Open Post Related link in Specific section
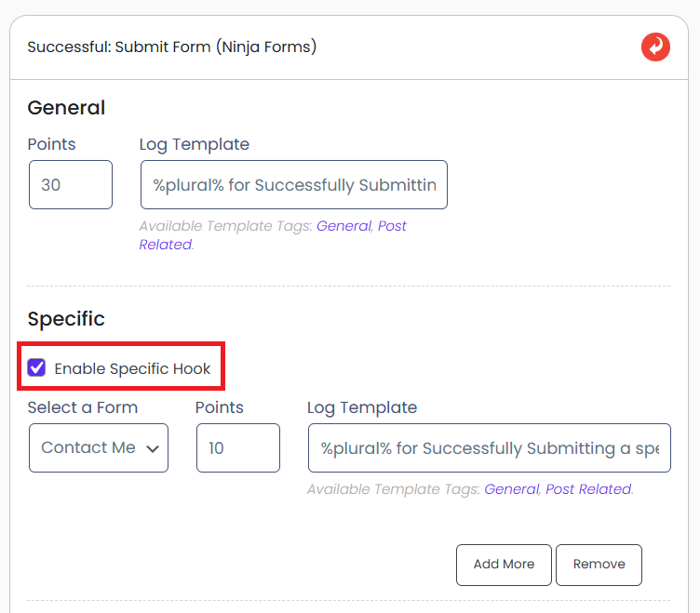The height and width of the screenshot is (613, 700). coord(588,489)
